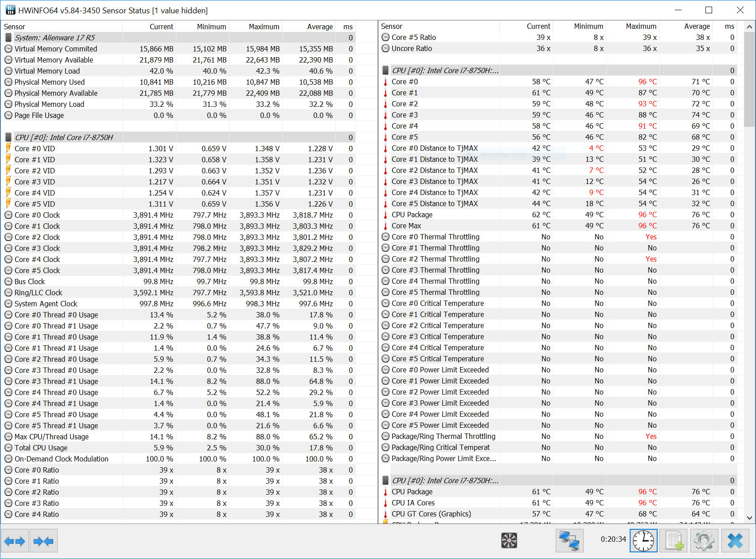Click the scrollbar up arrow
756x559 pixels.
click(749, 27)
